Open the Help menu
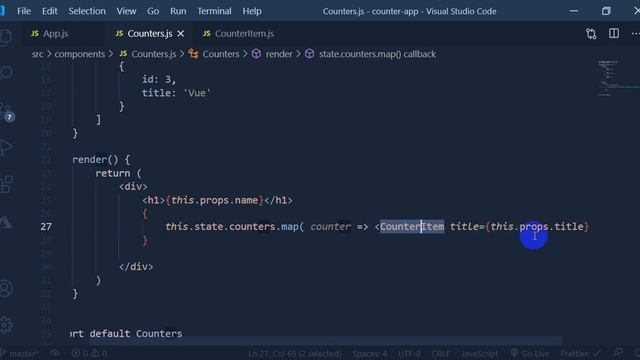The width and height of the screenshot is (640, 360). [x=252, y=11]
